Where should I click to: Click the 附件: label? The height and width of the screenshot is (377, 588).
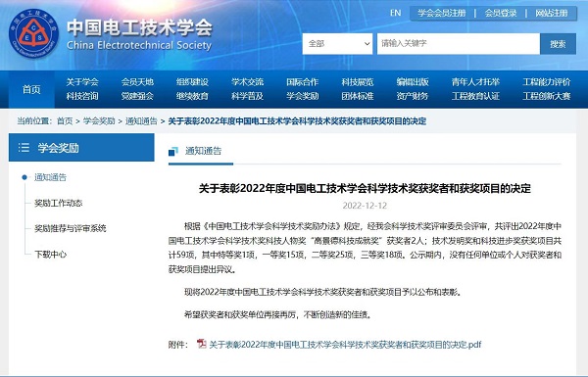click(177, 345)
